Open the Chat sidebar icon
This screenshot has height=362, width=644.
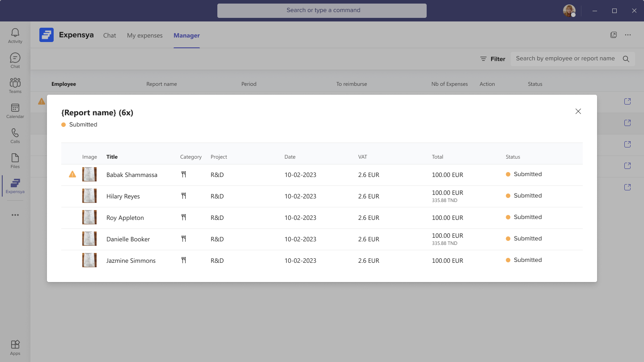pos(15,61)
